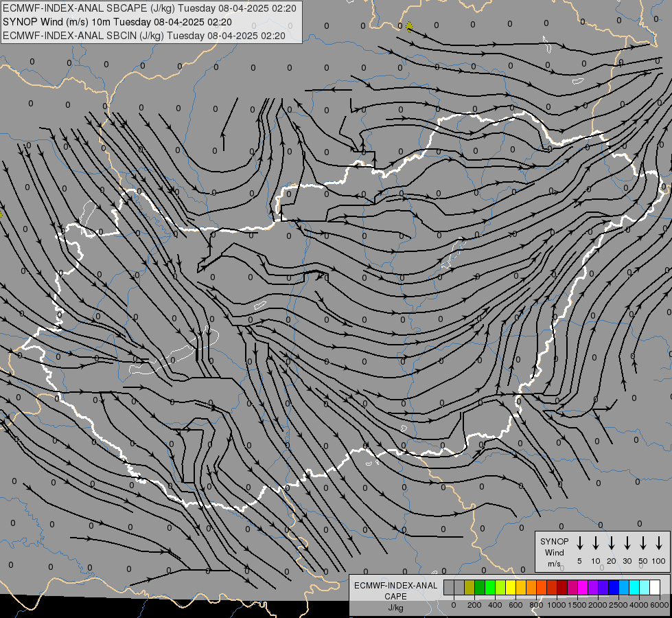672x618 pixels.
Task: Select the bright green CAPE legend swatch
Action: pos(490,587)
